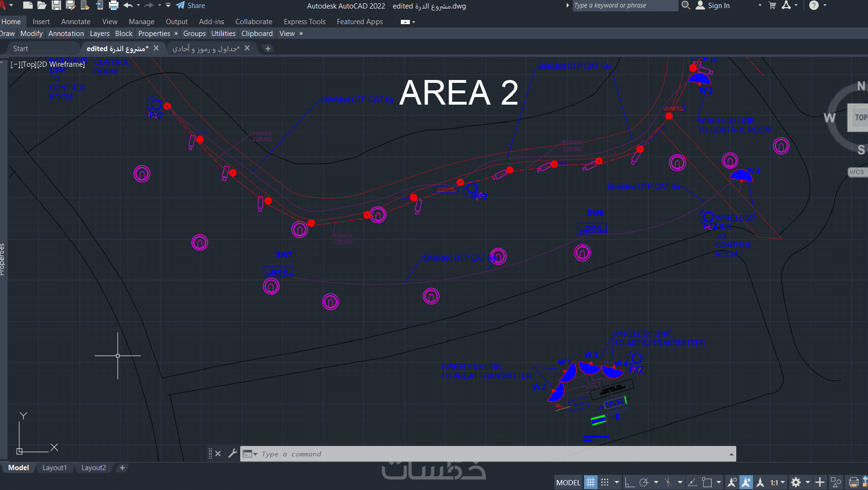
Task: Expand the Modify ribbon panel
Action: pos(32,34)
